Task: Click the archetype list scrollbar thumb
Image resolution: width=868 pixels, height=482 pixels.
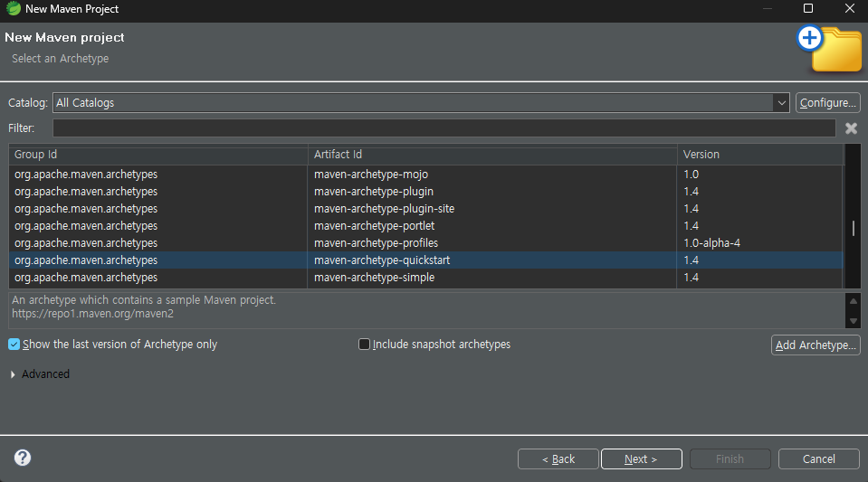Action: [x=853, y=228]
